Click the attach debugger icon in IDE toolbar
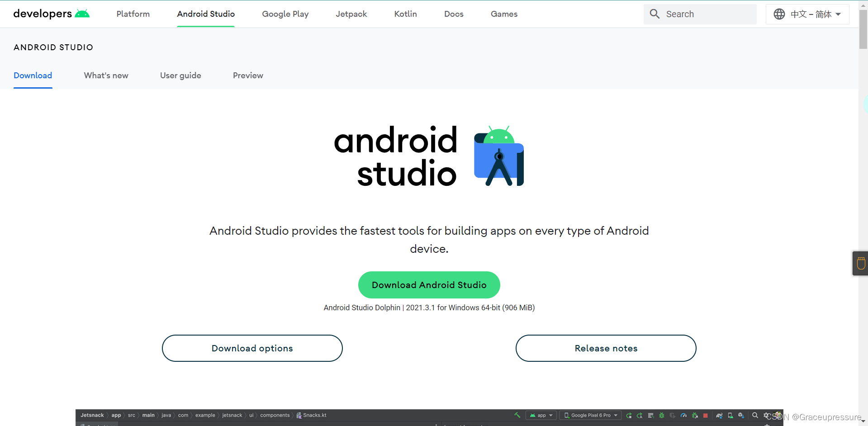 695,415
